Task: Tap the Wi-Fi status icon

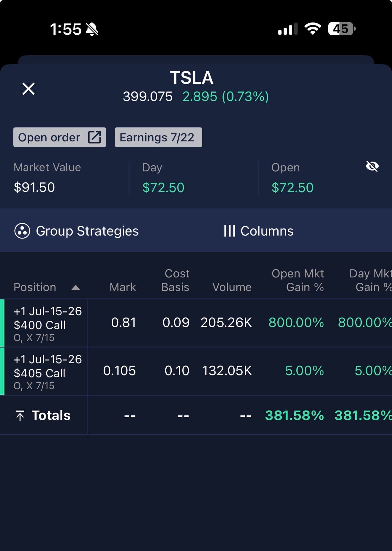Action: 313,29
